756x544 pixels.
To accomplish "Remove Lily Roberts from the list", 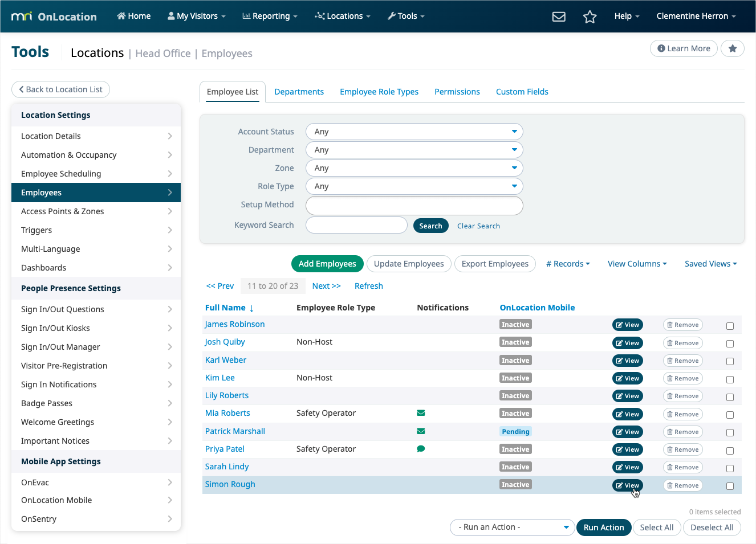I will click(x=682, y=396).
